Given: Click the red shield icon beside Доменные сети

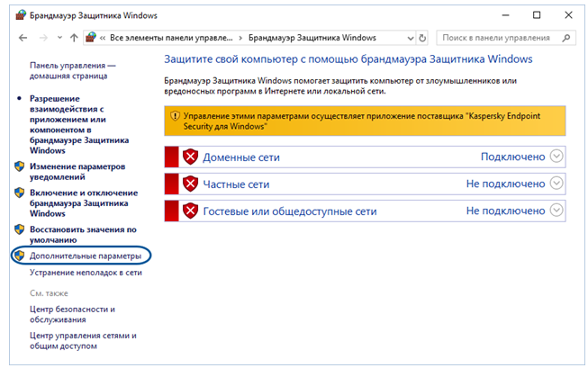Looking at the screenshot, I should (x=190, y=157).
